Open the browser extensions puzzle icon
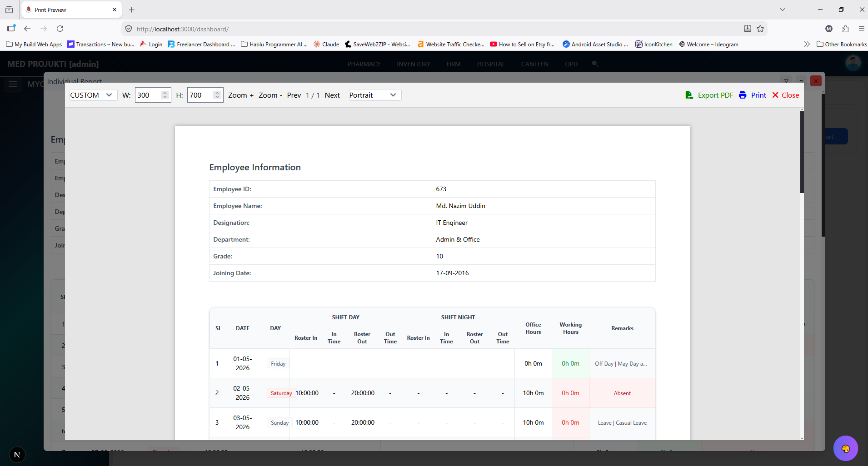This screenshot has height=466, width=868. (845, 29)
